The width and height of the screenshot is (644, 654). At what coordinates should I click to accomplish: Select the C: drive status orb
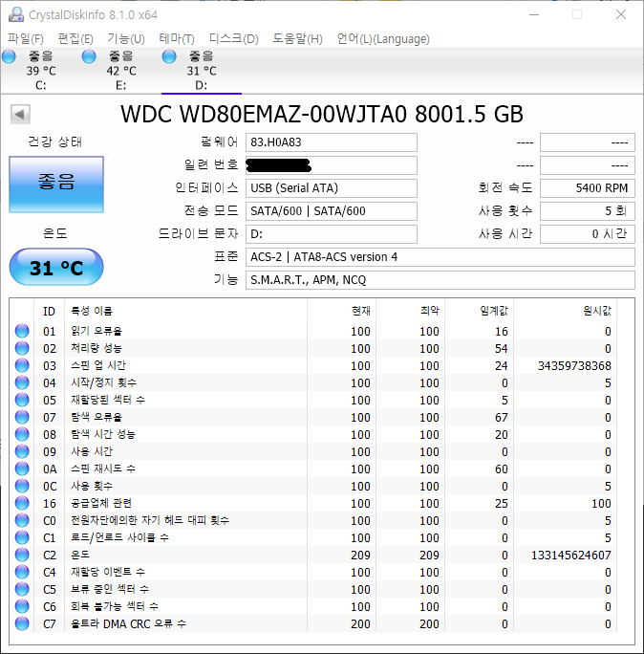tap(10, 58)
